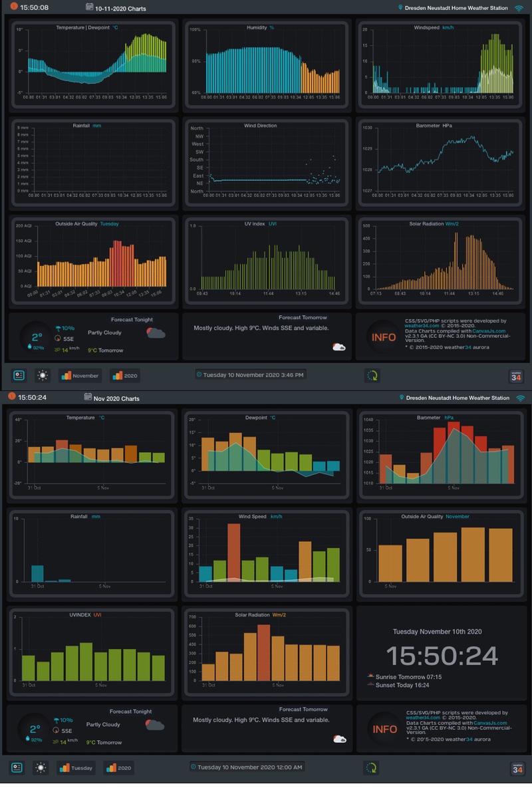
Task: Click the green refresh icon in Nov 2020 footer
Action: coord(371,768)
